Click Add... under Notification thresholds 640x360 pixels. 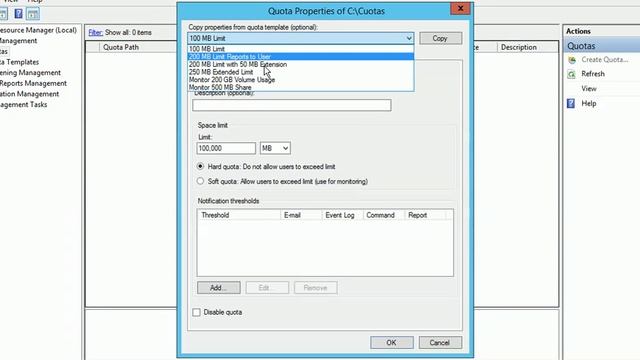(x=218, y=288)
